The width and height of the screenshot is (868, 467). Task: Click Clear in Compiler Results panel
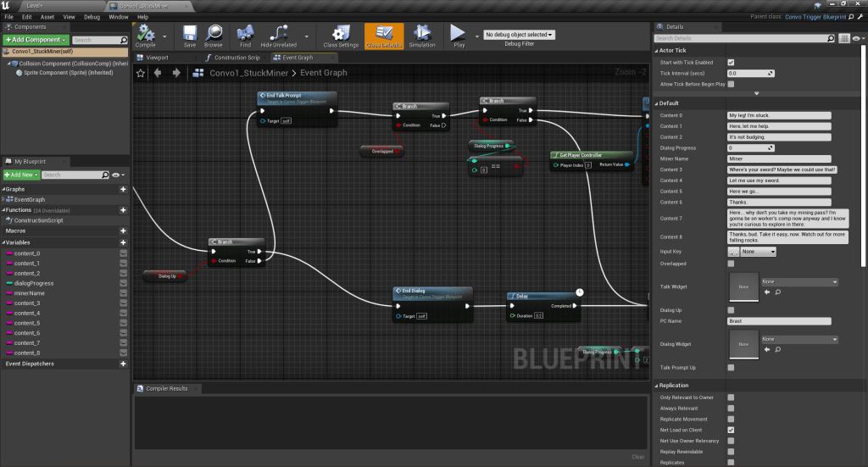pyautogui.click(x=637, y=457)
